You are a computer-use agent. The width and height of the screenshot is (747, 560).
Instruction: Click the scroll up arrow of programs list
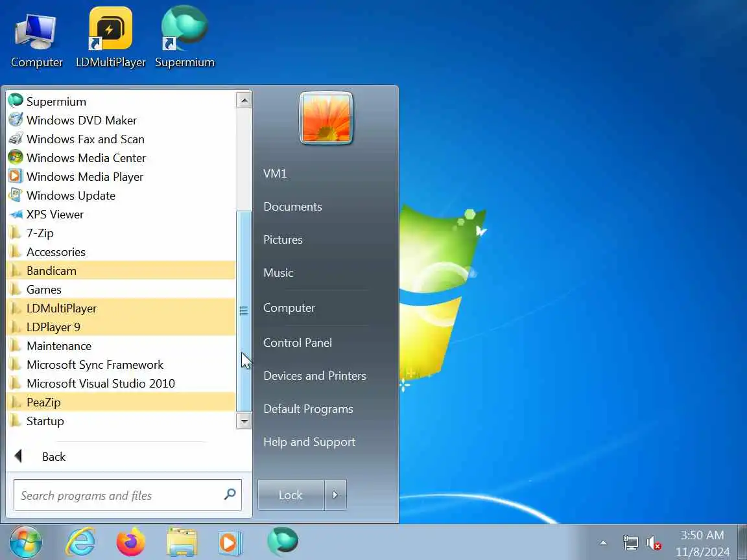[244, 100]
